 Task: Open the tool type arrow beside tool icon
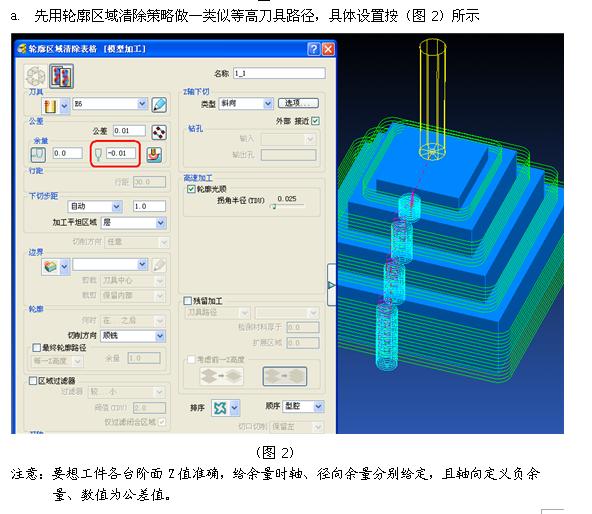coord(65,106)
